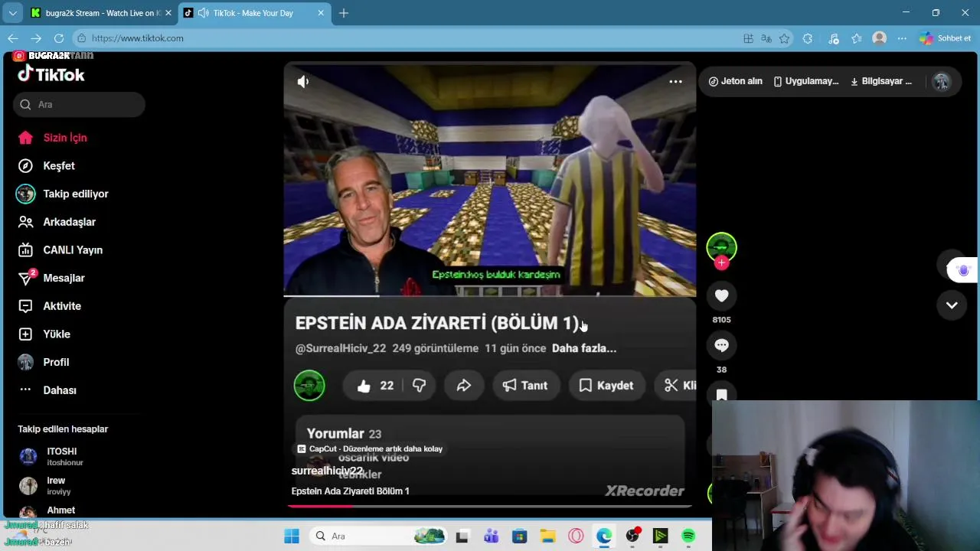Image resolution: width=980 pixels, height=551 pixels.
Task: Open Microsoft Edge taskbar icon
Action: click(x=604, y=536)
